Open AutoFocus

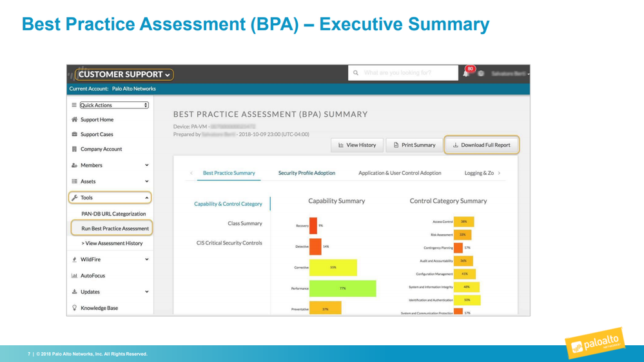point(93,276)
